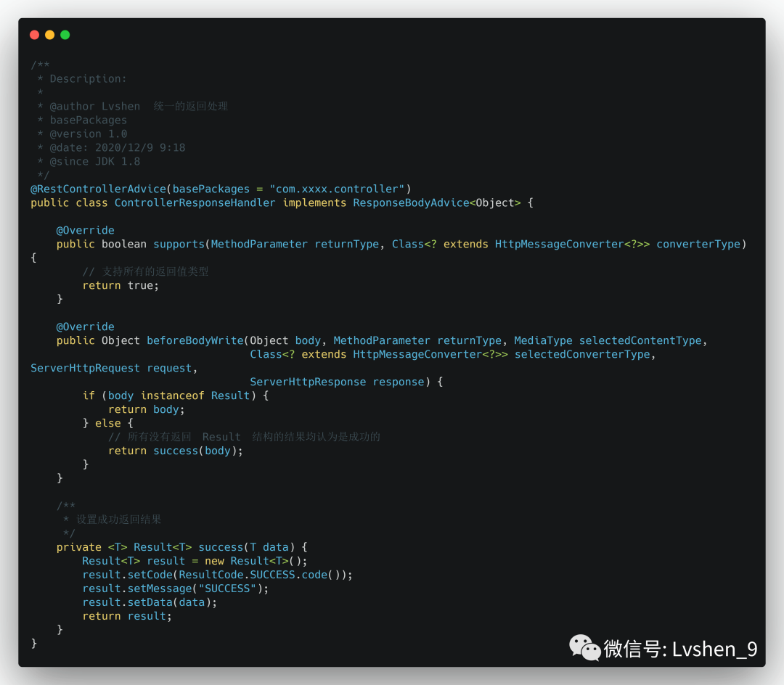Click the yellow minimize window dot
The image size is (784, 685).
click(49, 35)
